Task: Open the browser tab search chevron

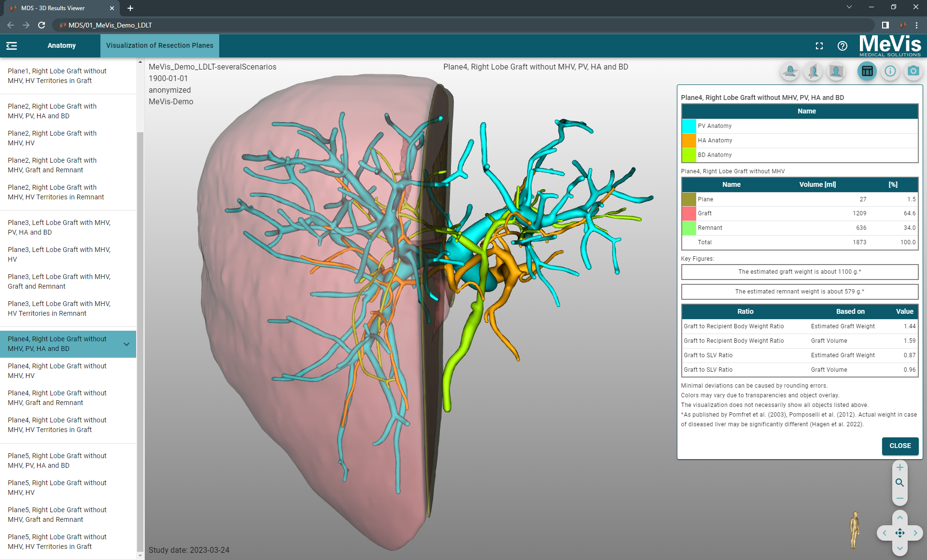Action: [849, 7]
